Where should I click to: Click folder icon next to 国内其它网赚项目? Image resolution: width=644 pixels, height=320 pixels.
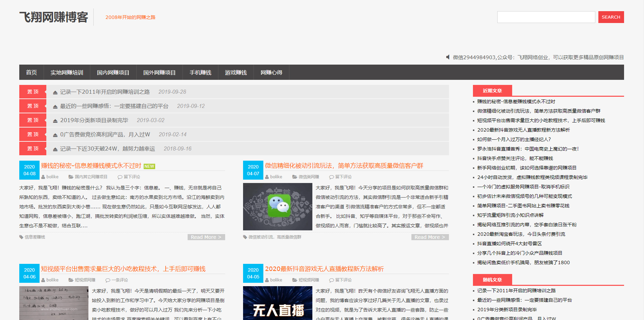click(71, 177)
